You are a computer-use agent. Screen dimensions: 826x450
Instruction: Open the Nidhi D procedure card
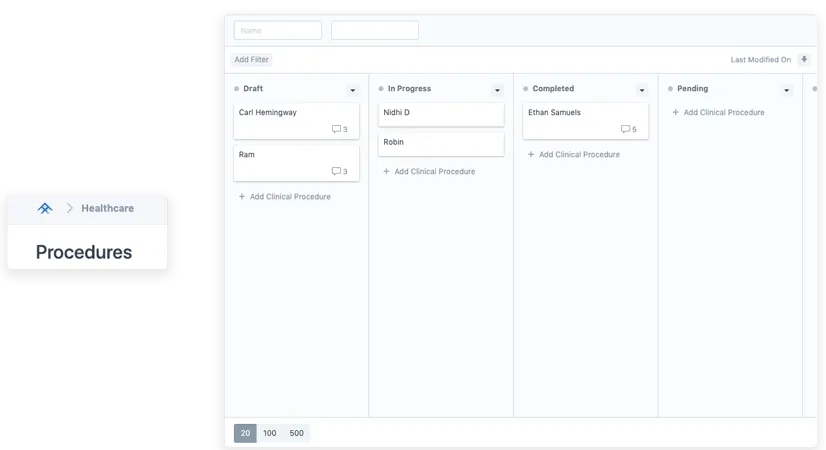tap(440, 114)
